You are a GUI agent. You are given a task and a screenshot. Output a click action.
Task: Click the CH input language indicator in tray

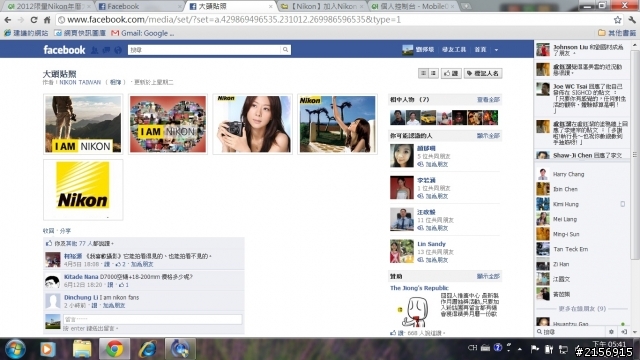point(472,348)
